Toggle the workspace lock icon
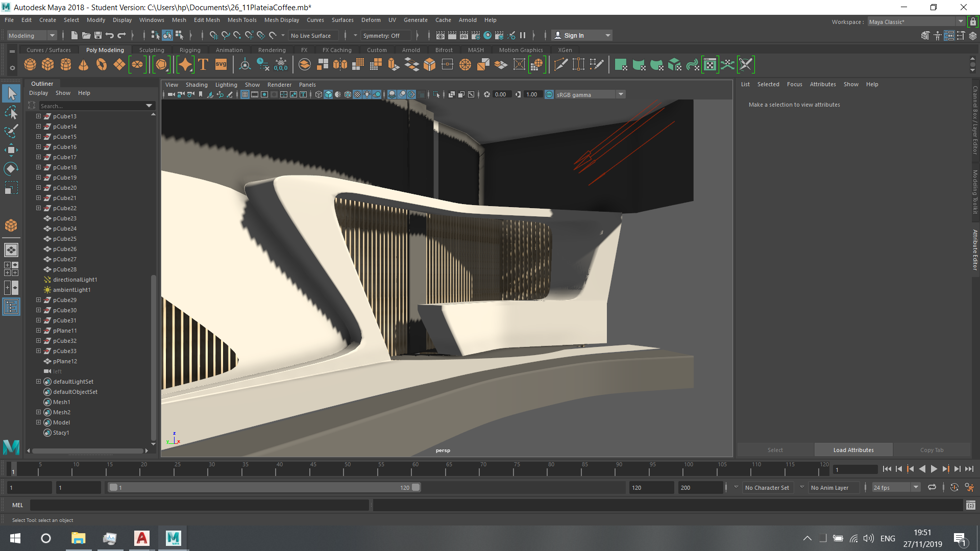The width and height of the screenshot is (980, 551). (x=973, y=22)
